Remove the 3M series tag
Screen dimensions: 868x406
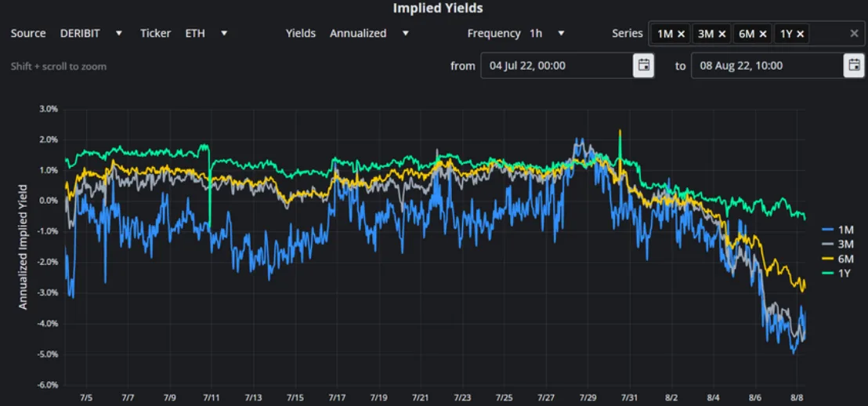722,34
